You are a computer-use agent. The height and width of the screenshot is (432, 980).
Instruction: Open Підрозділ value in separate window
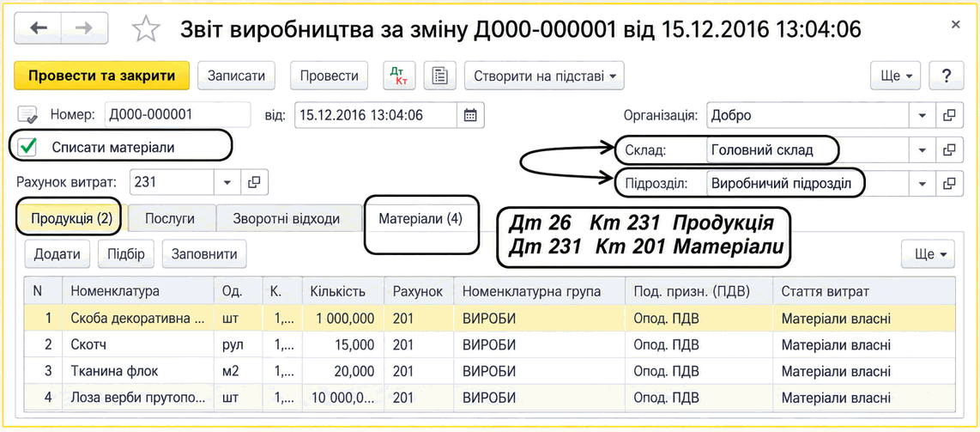click(x=949, y=184)
